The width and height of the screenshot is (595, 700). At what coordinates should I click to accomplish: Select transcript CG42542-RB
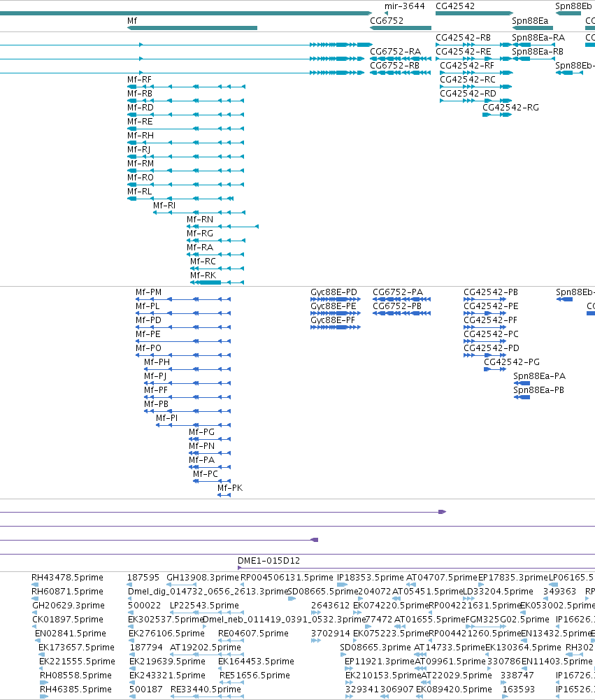coord(463,38)
